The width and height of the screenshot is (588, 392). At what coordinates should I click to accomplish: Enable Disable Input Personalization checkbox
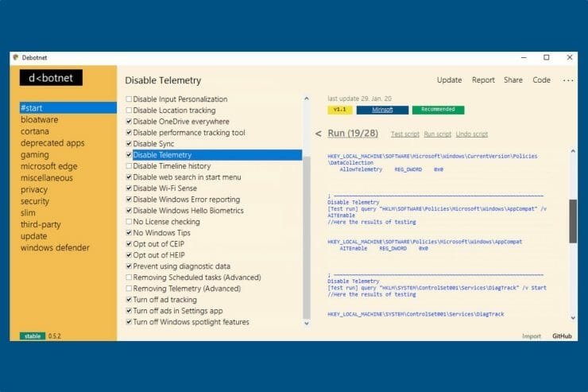point(129,99)
